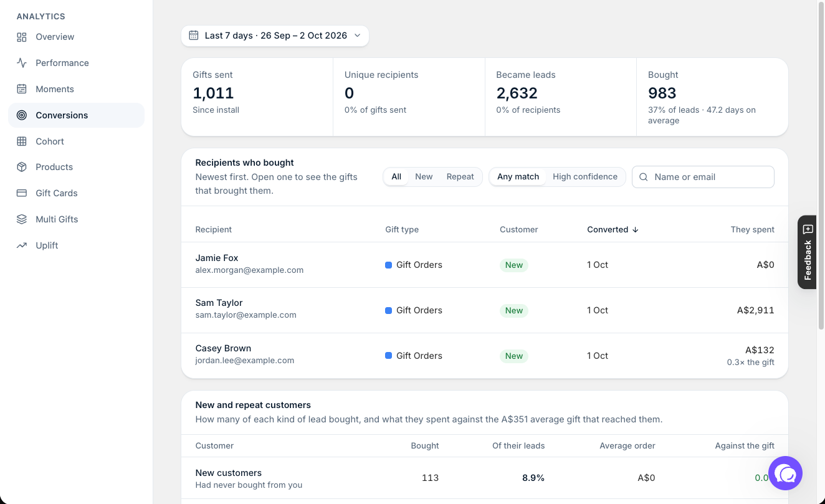The height and width of the screenshot is (504, 825).
Task: Click the Performance pulse icon
Action: (22, 63)
